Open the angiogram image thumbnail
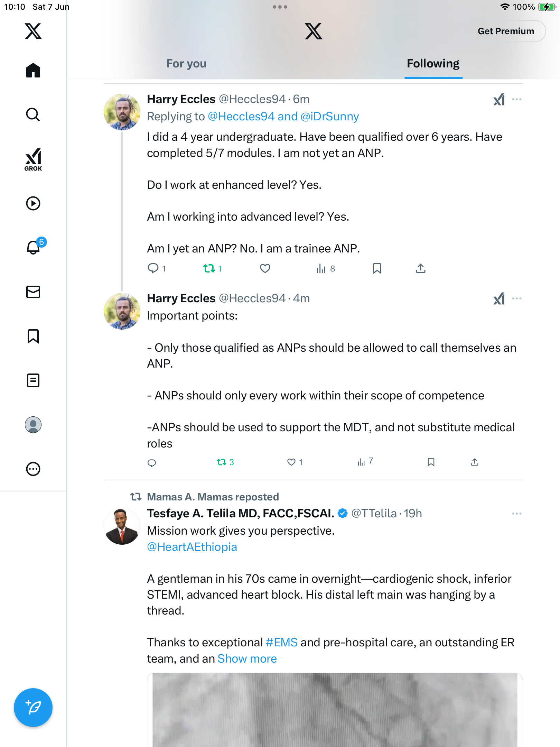Viewport: 560px width, 747px height. (335, 710)
